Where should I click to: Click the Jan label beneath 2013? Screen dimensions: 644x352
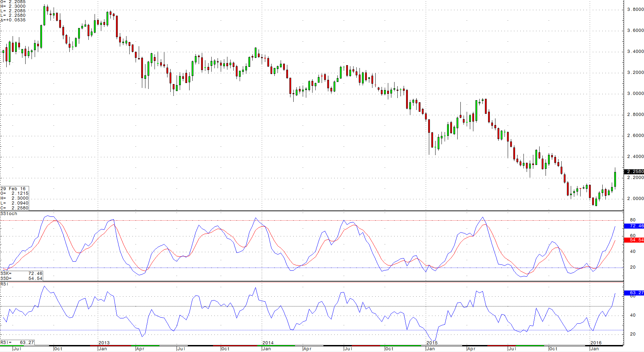[x=103, y=349]
